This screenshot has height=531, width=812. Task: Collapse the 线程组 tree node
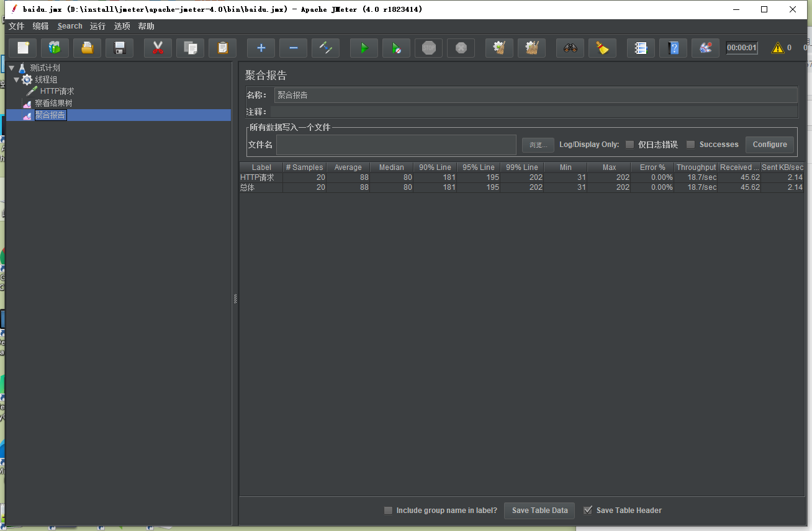click(x=17, y=80)
